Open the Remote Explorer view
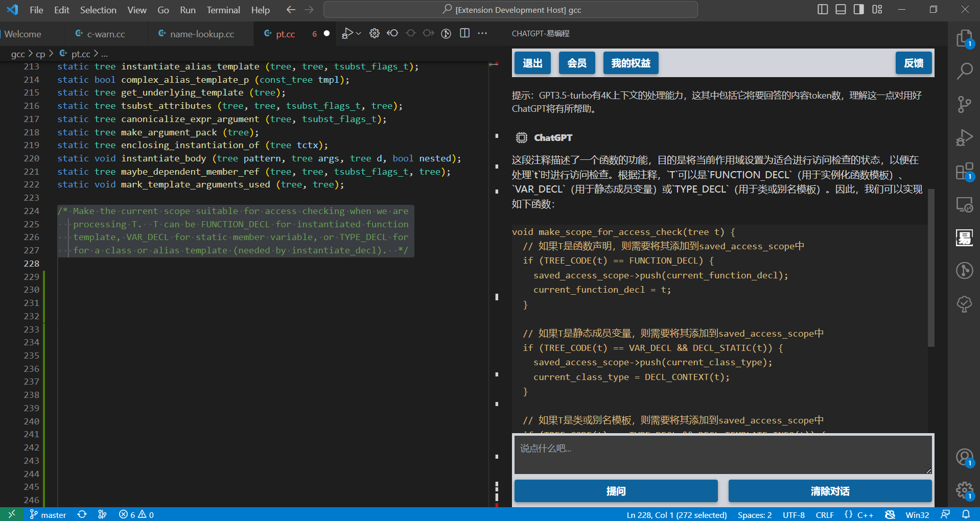Viewport: 980px width, 521px height. coord(964,204)
